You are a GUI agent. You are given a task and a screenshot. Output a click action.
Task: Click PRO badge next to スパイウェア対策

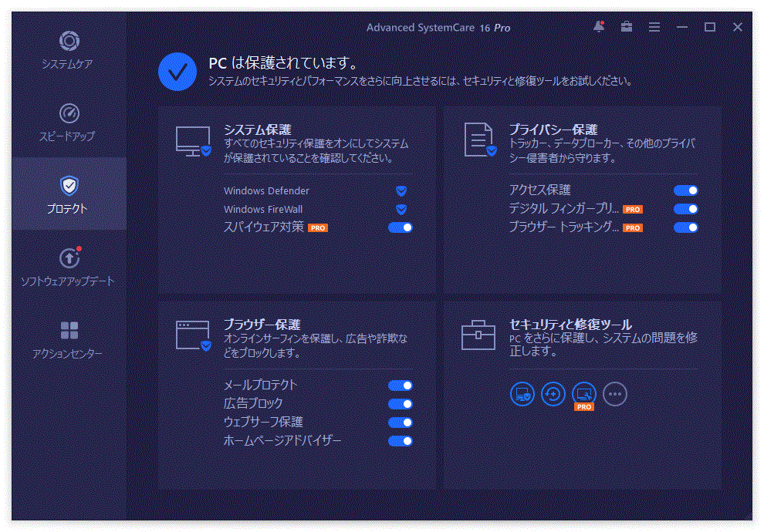[318, 227]
